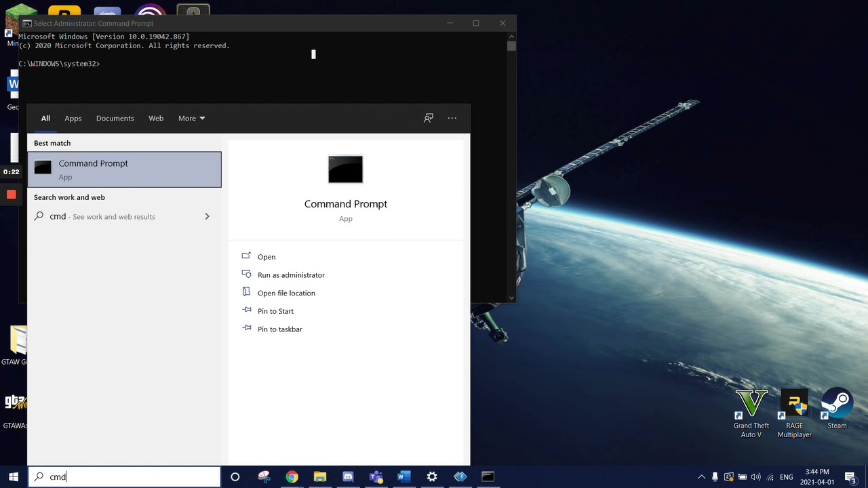Click the Pin to taskbar pin icon

(x=246, y=329)
